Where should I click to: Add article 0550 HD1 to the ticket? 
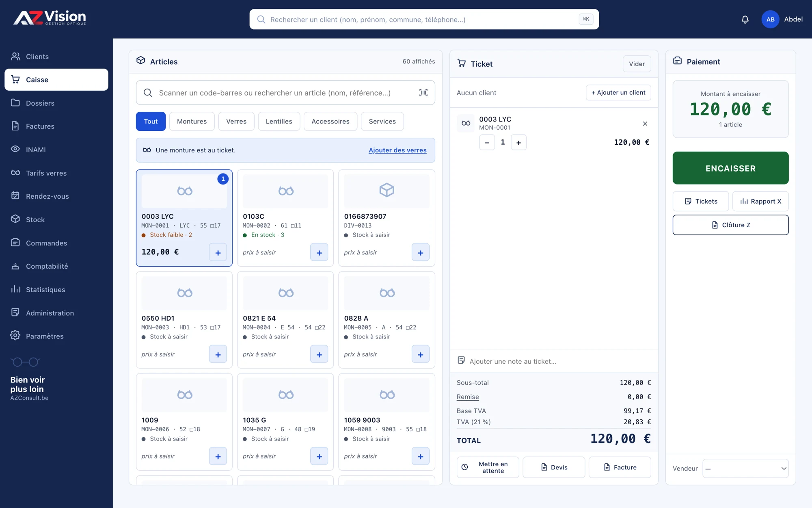pyautogui.click(x=218, y=354)
